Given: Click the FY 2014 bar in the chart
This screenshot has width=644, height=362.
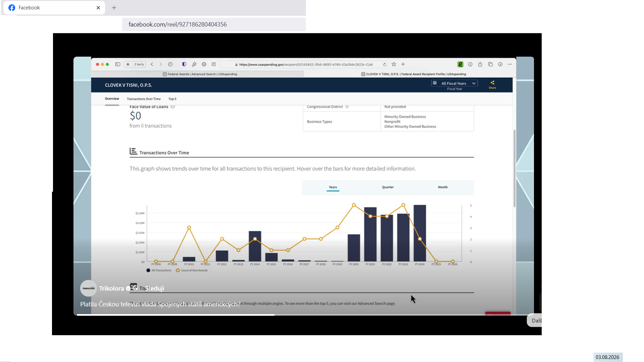Looking at the screenshot, I should click(255, 246).
